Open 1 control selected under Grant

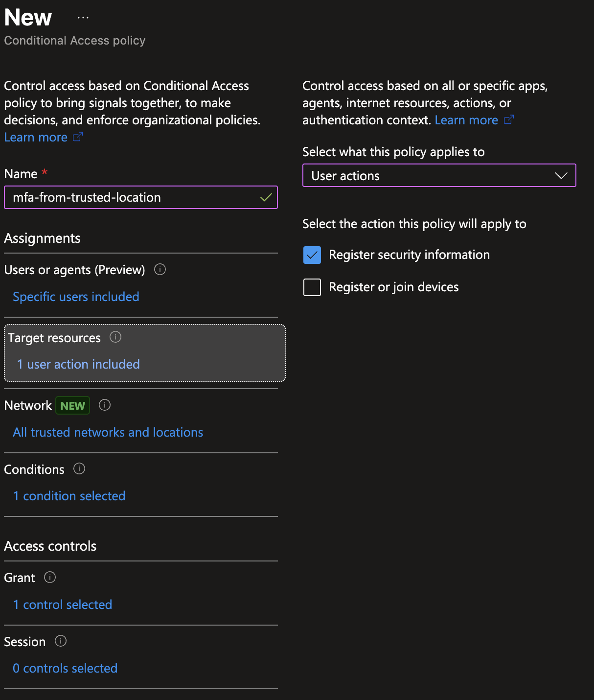pyautogui.click(x=63, y=605)
